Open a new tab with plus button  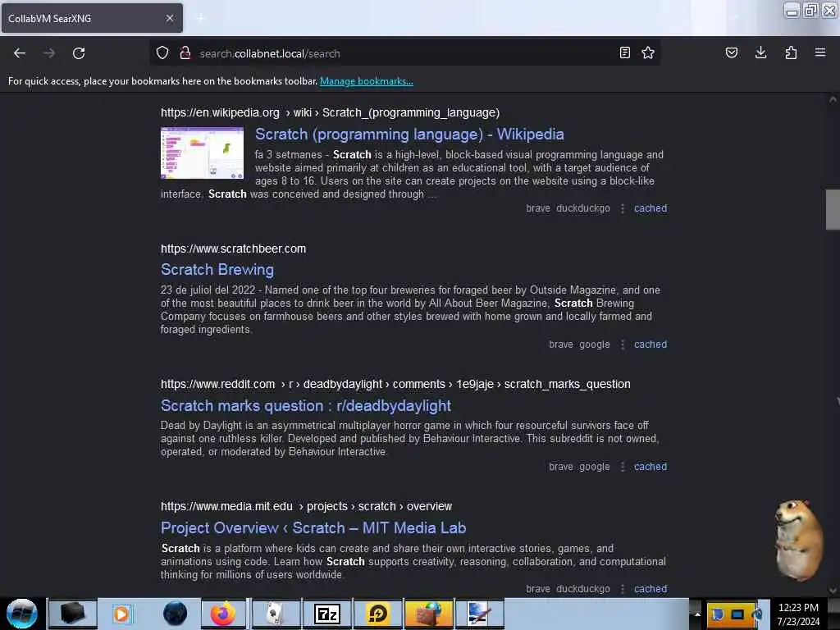[200, 19]
